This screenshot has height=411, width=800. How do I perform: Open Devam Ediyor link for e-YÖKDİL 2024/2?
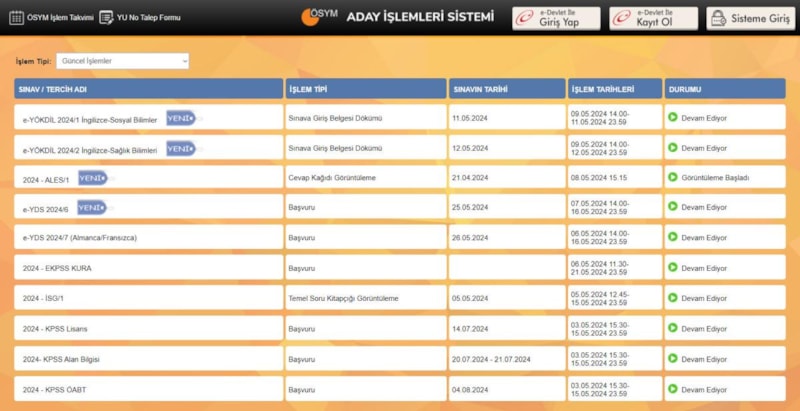point(703,148)
